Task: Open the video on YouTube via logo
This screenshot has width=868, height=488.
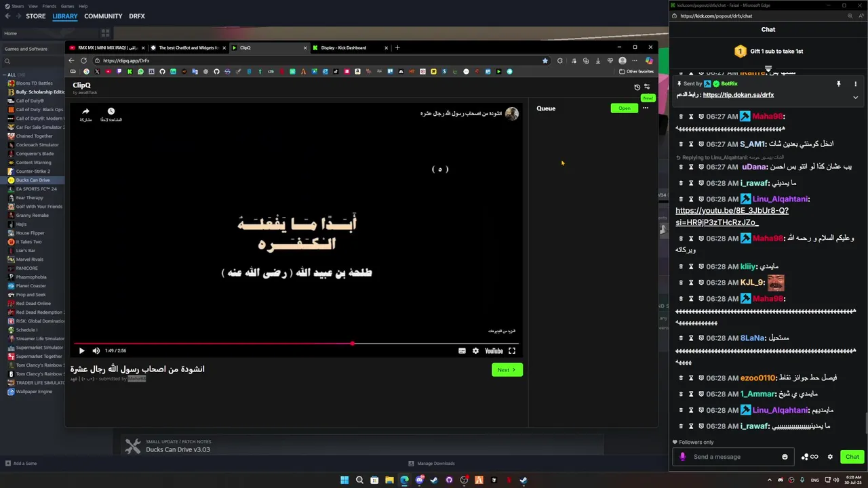Action: click(494, 350)
